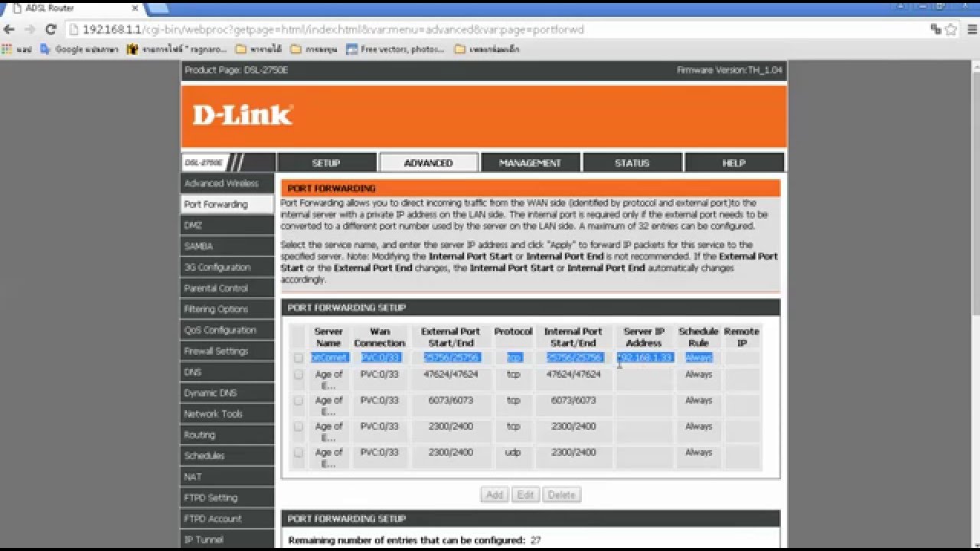Open Dynamic DNS in sidebar
The height and width of the screenshot is (551, 980).
point(227,393)
